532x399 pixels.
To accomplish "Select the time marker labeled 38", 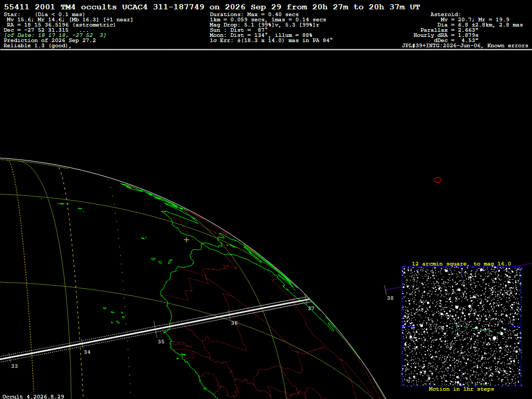I will (390, 298).
